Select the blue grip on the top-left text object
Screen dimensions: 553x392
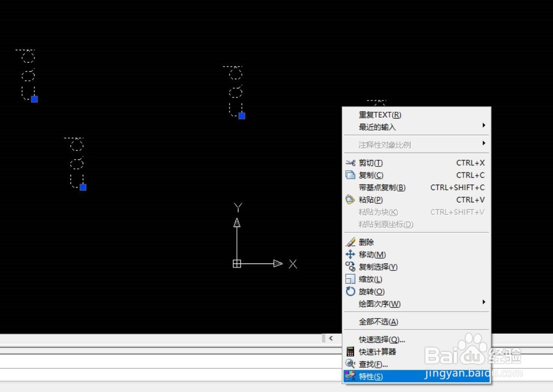(34, 98)
